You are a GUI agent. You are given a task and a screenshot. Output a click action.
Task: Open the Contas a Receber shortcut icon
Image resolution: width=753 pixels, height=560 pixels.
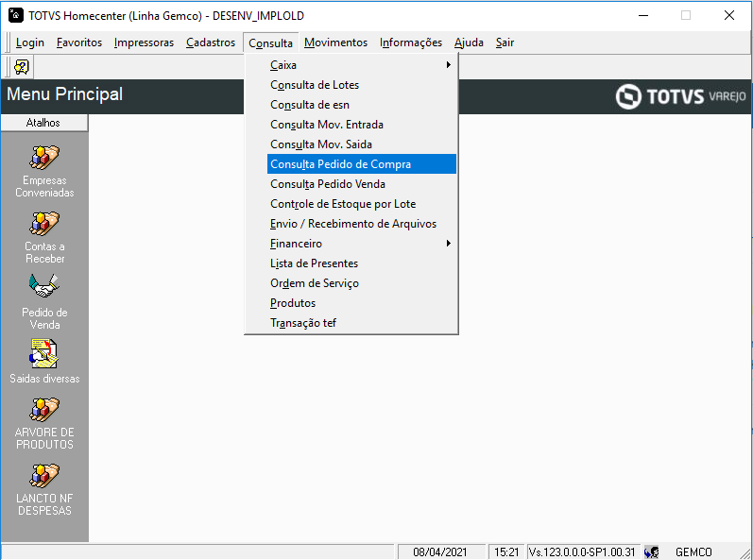coord(44,224)
